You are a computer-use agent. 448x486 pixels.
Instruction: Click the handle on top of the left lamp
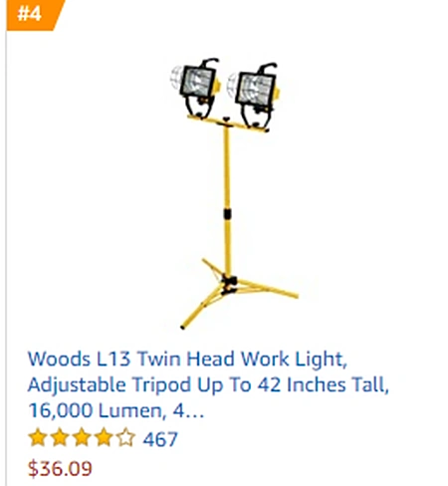[209, 63]
